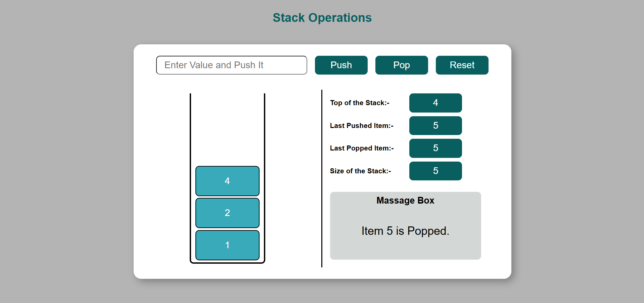Focus the Enter Value and Push It field
The width and height of the screenshot is (644, 303).
click(232, 65)
